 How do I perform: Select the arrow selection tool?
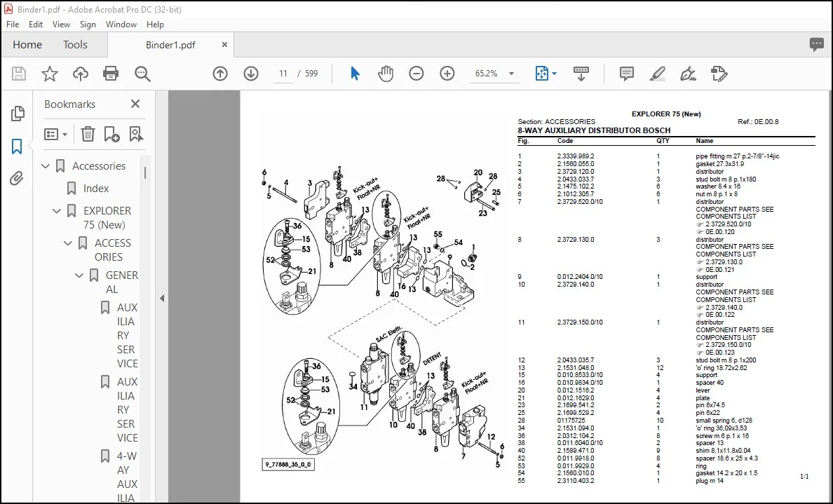pyautogui.click(x=355, y=74)
